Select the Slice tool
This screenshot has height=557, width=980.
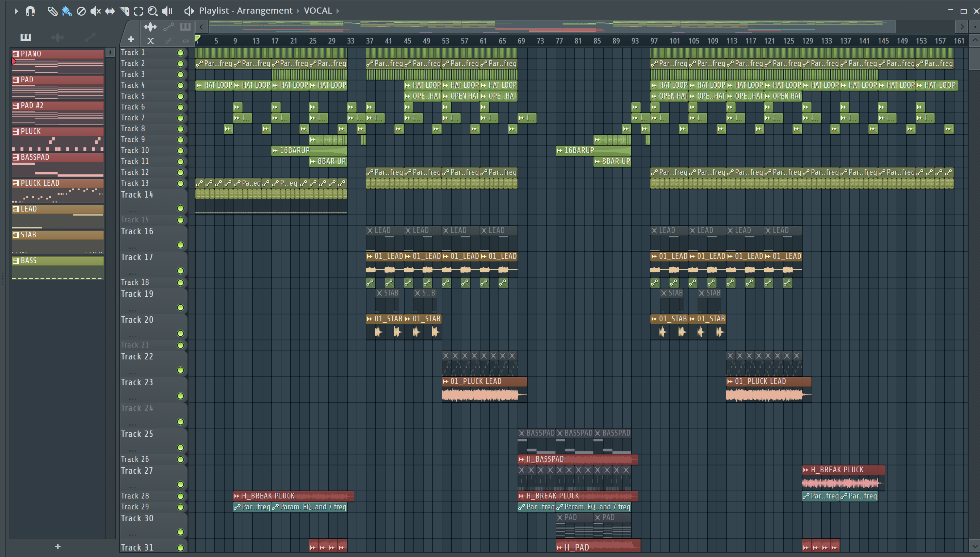coord(125,11)
